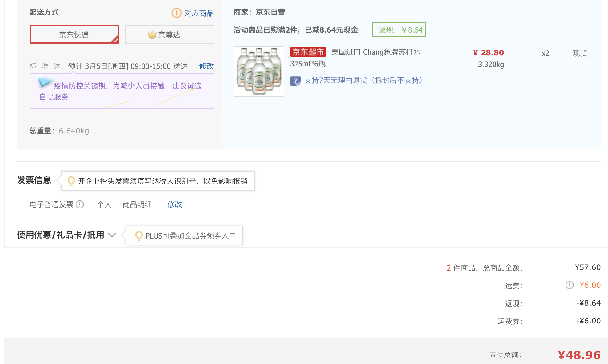The width and height of the screenshot is (608, 364).
Task: Click the 活动商品已购满2件 promotion text
Action: [296, 30]
